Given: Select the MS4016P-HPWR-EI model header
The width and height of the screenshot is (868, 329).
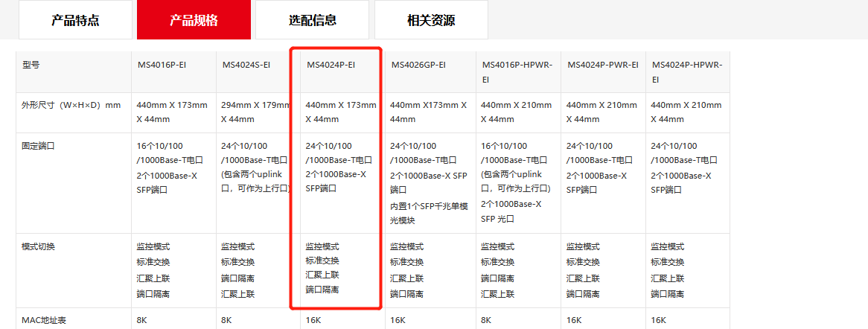Looking at the screenshot, I should [x=517, y=72].
